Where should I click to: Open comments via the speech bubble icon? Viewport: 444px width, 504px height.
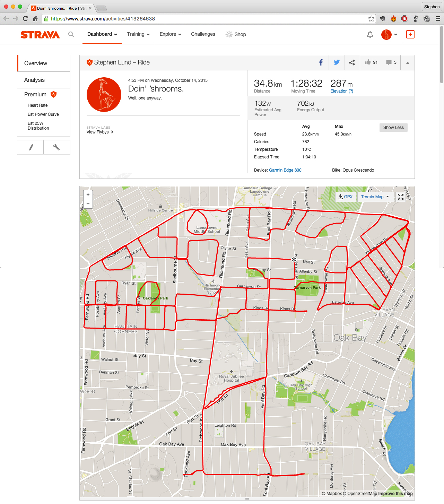click(x=389, y=62)
